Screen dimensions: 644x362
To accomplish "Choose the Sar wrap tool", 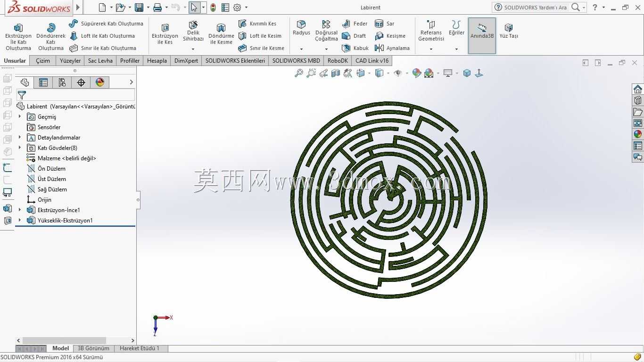I will point(385,24).
